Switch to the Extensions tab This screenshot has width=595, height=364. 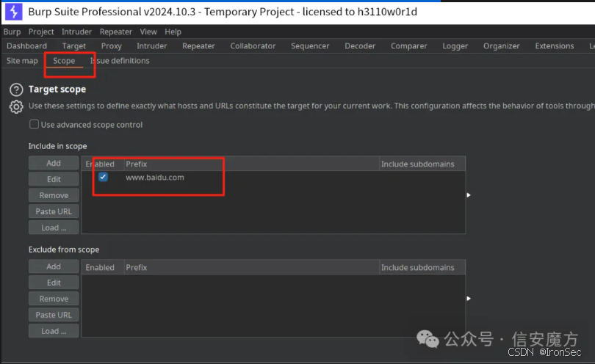[x=555, y=46]
